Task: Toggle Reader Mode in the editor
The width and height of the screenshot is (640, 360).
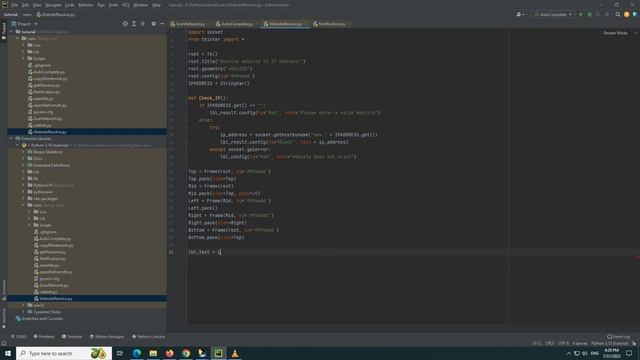Action: coord(615,33)
